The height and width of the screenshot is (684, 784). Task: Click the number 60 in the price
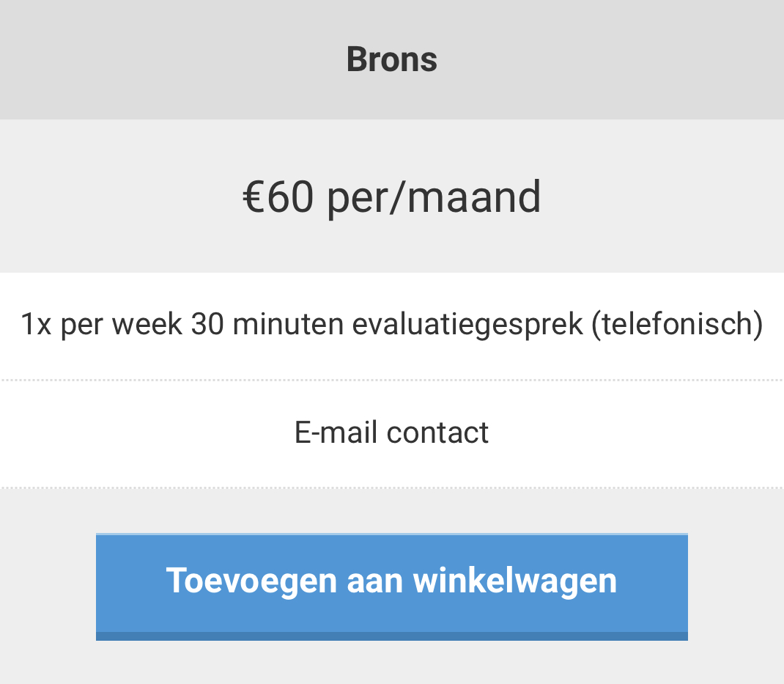coord(290,197)
